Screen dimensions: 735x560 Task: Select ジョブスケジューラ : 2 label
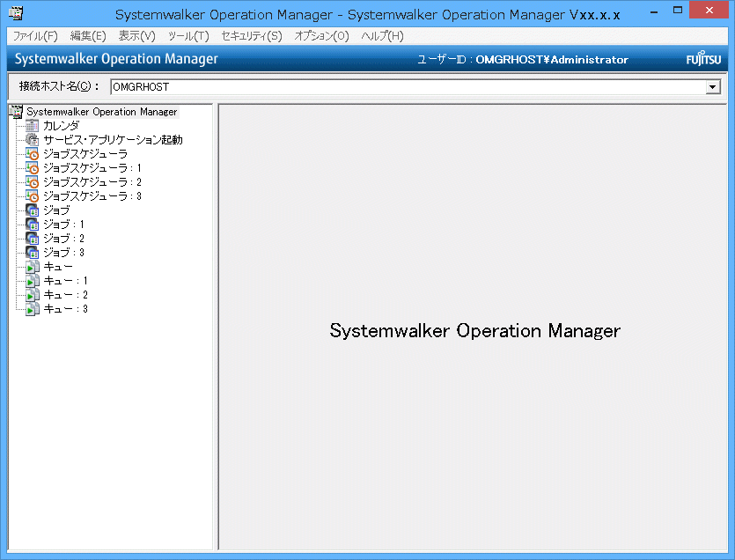[92, 182]
